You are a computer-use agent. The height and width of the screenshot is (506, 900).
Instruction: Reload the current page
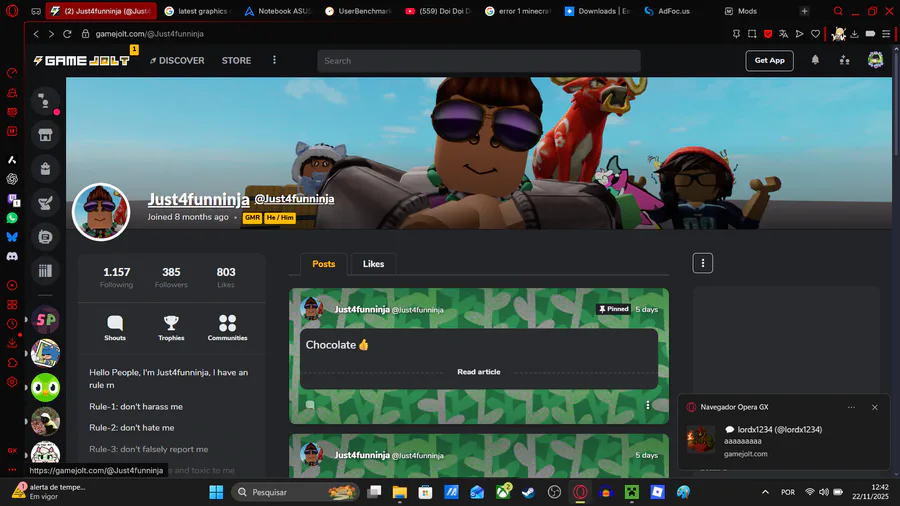[67, 34]
